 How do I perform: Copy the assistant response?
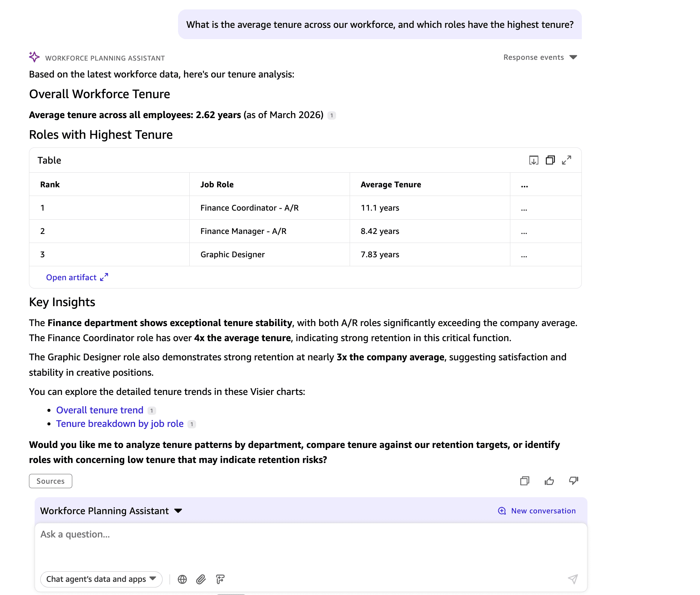pos(524,481)
